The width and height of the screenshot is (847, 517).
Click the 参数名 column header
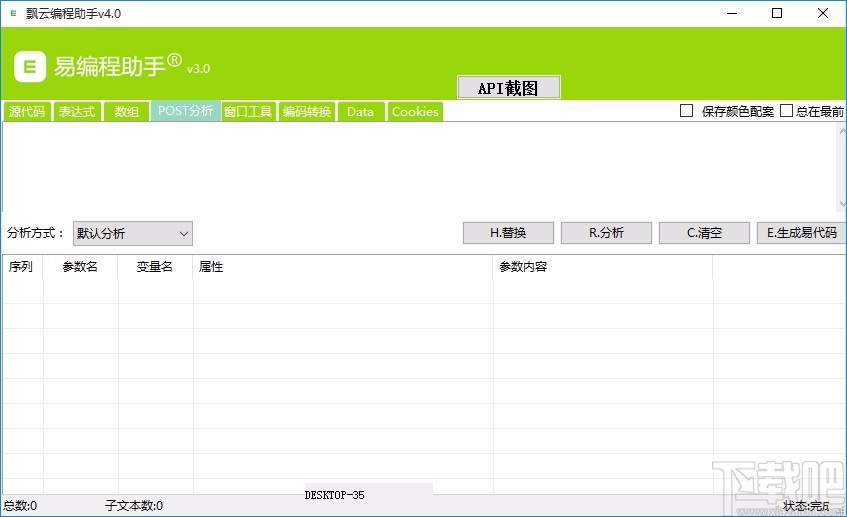(80, 267)
